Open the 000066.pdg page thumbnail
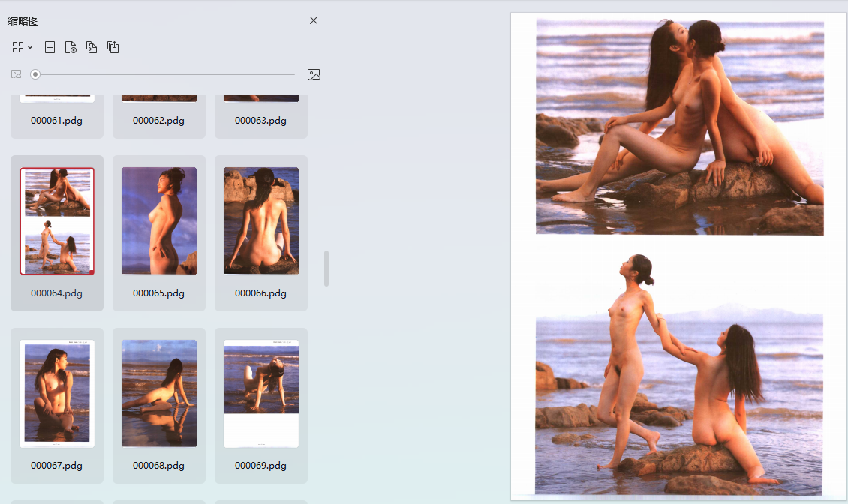This screenshot has height=504, width=848. [x=261, y=221]
